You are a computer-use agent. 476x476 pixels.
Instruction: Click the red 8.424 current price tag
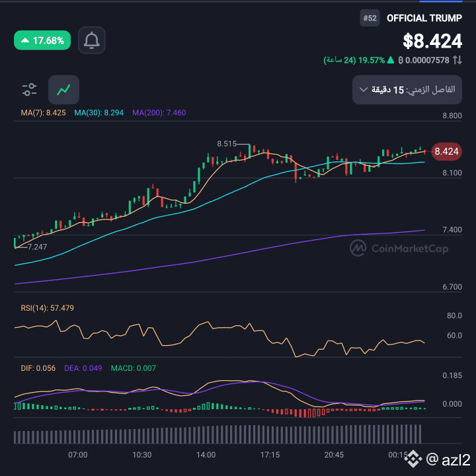[446, 151]
